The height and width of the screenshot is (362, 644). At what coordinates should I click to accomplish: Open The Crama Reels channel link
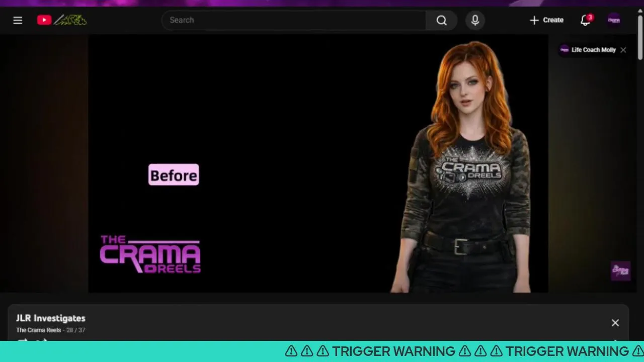pos(38,330)
